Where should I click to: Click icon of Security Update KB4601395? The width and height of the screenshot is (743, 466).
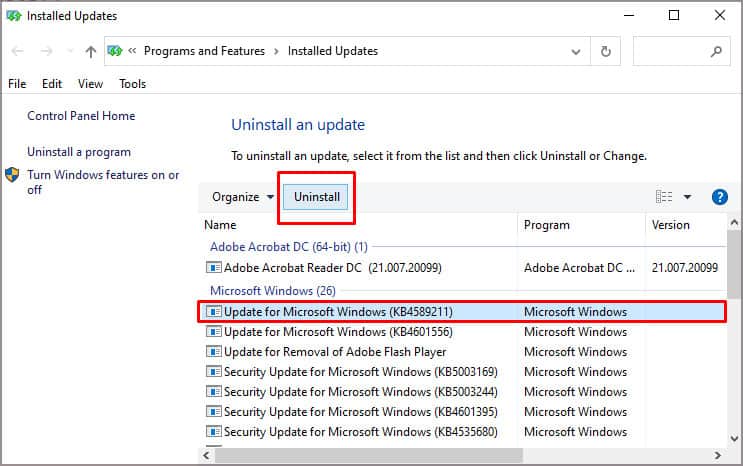213,411
